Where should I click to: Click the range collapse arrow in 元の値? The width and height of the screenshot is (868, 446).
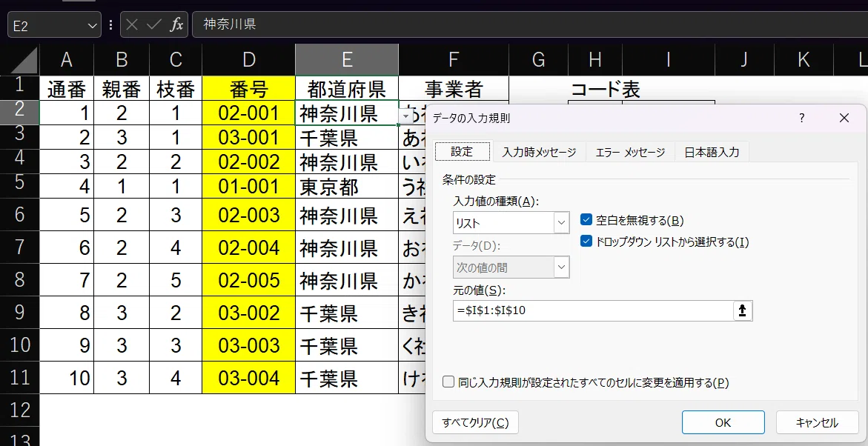[742, 310]
